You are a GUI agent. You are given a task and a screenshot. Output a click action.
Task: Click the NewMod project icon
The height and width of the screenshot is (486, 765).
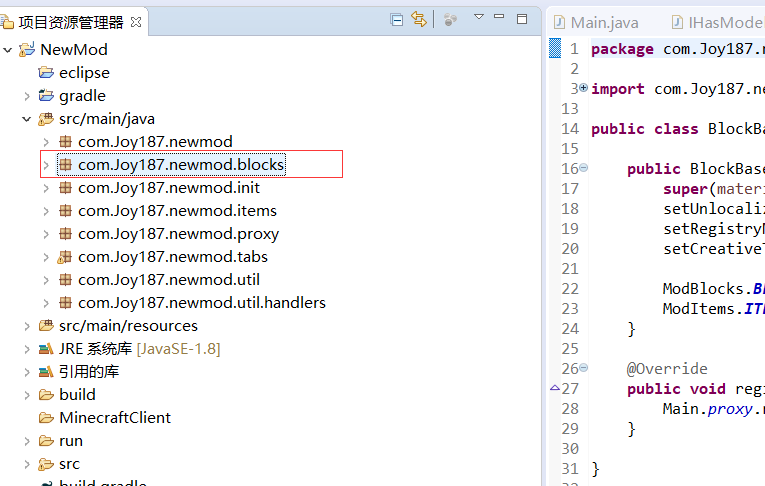click(27, 49)
